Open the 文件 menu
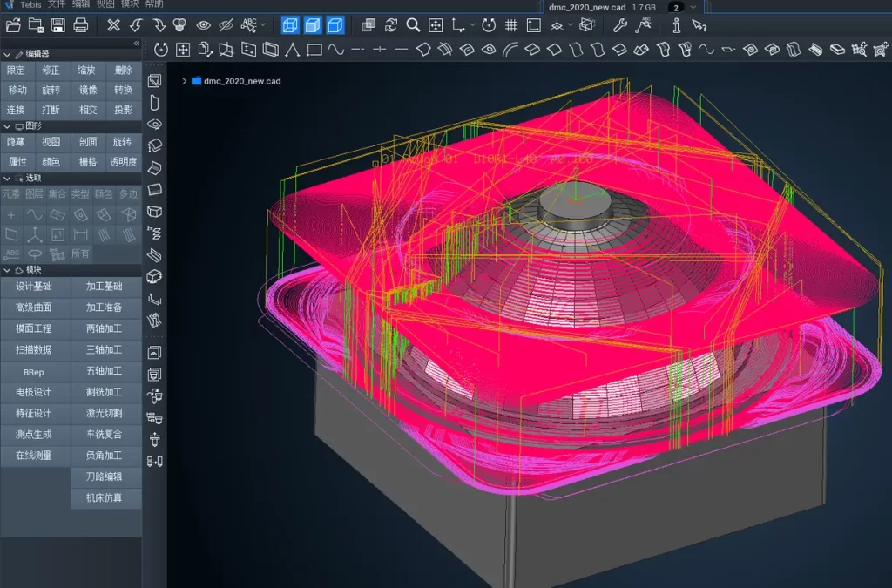This screenshot has height=588, width=892. [x=57, y=4]
